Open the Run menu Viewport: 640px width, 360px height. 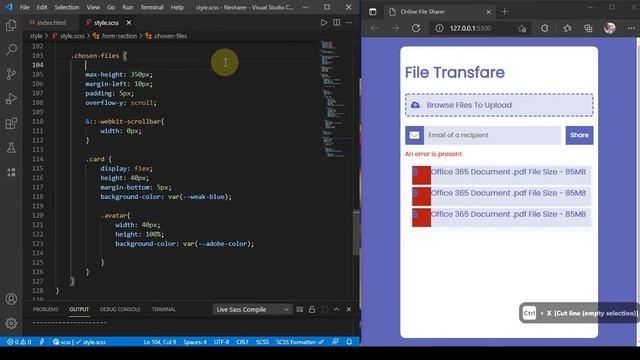tap(127, 7)
